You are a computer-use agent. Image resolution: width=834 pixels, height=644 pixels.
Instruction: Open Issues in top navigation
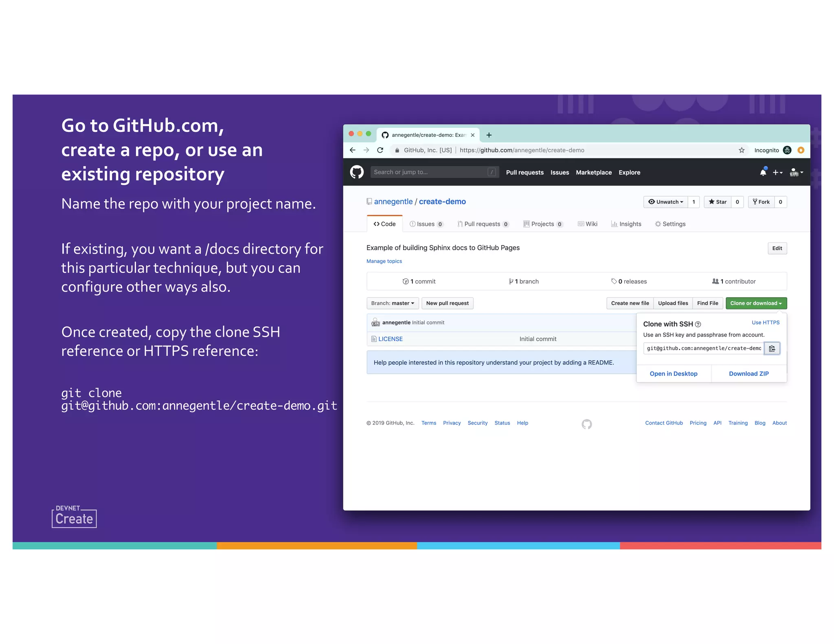(560, 173)
